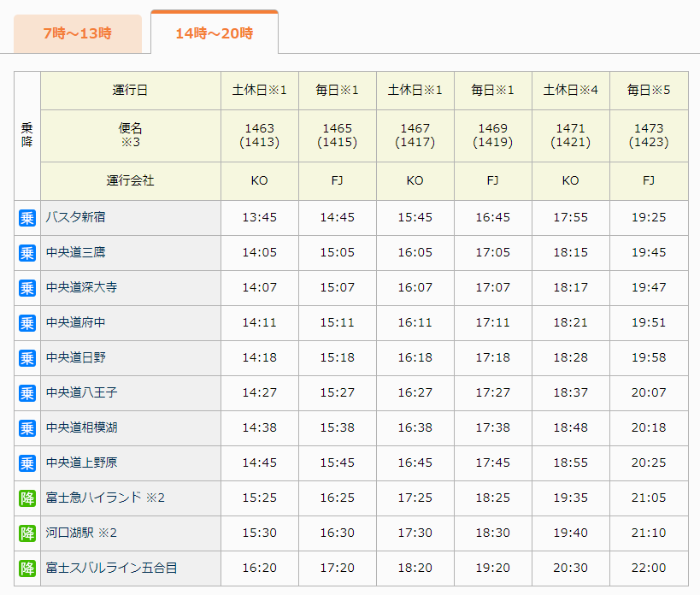
Task: Click the 土休日※4 header cell
Action: (571, 91)
